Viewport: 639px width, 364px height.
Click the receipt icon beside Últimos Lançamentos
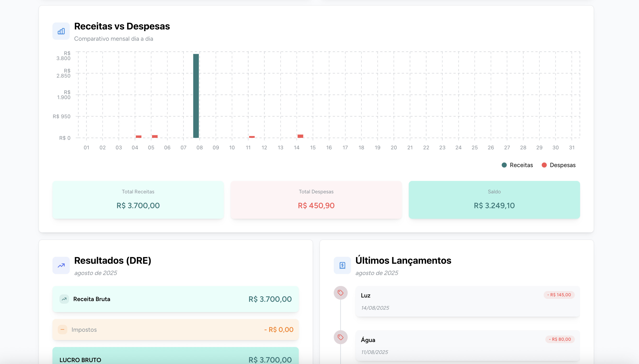[x=342, y=265]
